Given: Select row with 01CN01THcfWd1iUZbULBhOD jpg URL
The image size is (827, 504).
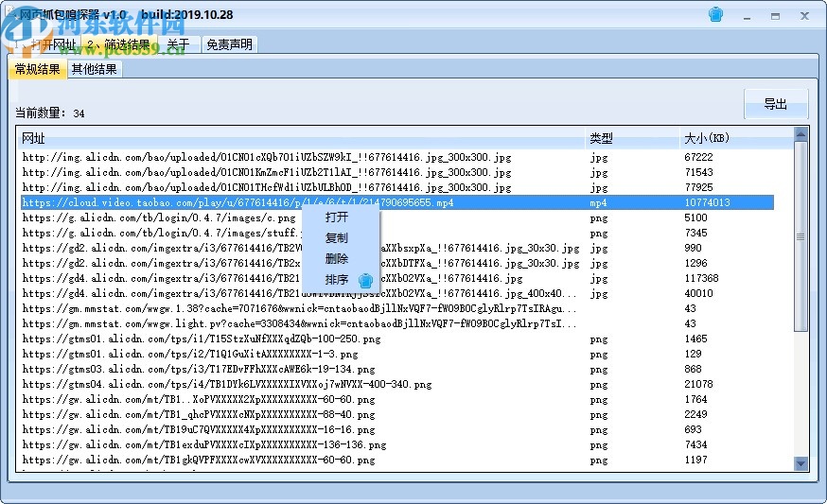Looking at the screenshot, I should point(397,187).
